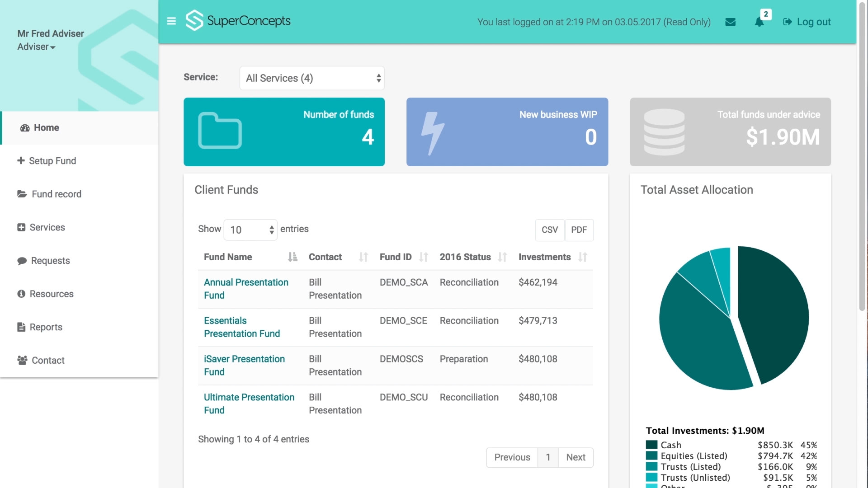Open notifications bell icon

pos(759,22)
